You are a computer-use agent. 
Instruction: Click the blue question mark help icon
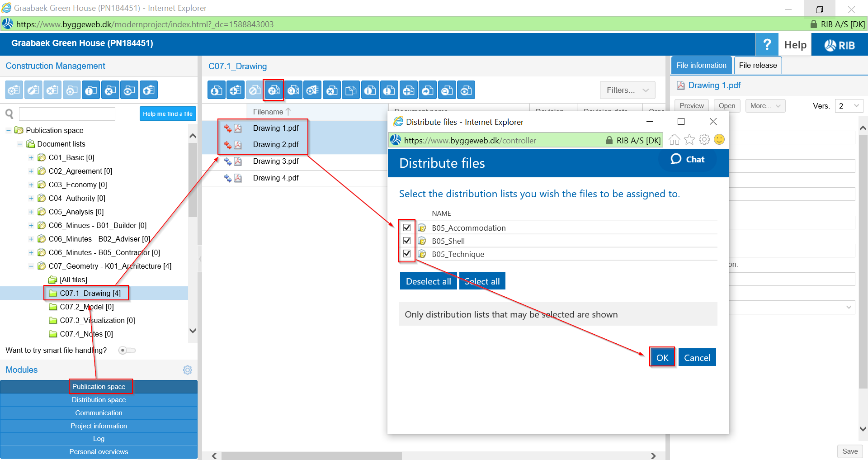click(767, 45)
